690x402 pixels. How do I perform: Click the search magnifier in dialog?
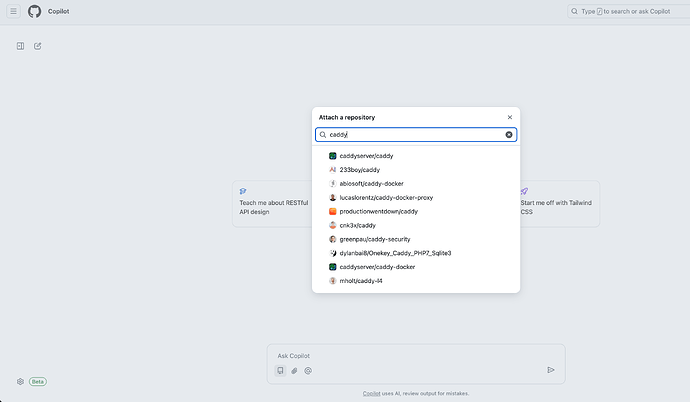click(x=323, y=135)
